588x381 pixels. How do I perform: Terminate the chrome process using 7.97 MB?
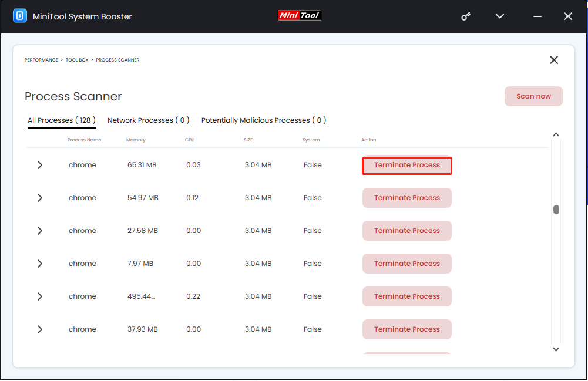[407, 264]
